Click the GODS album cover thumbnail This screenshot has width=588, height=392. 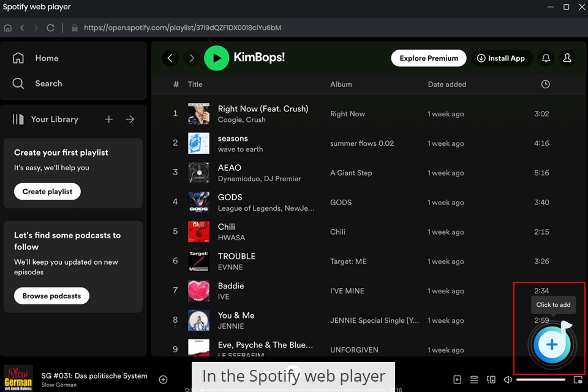(x=198, y=202)
